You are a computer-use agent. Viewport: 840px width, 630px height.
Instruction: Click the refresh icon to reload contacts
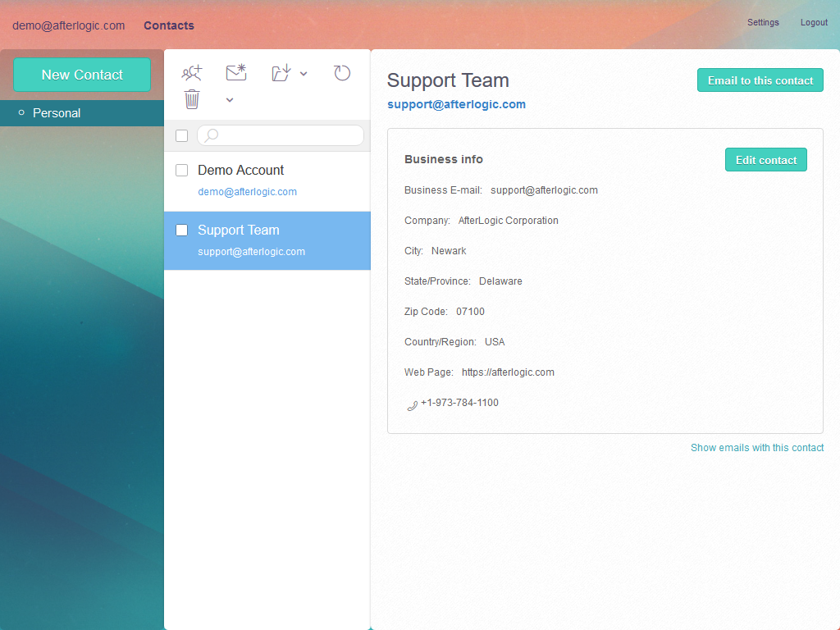tap(342, 73)
